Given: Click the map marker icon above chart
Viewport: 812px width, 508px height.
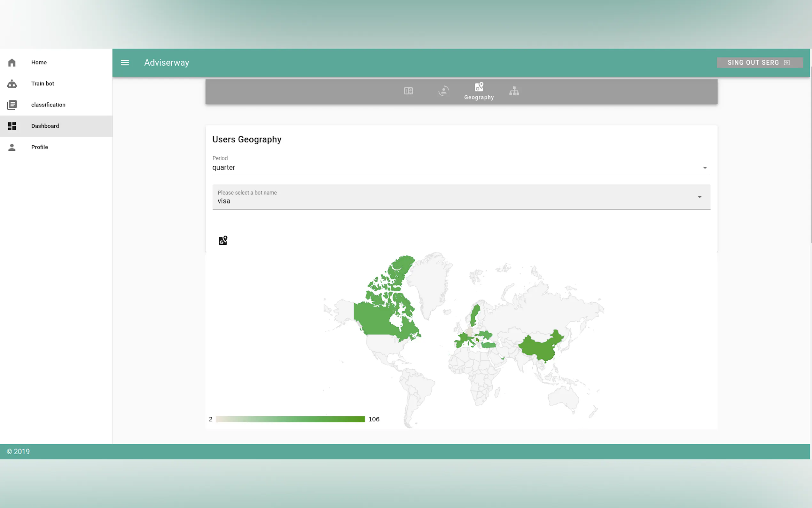Looking at the screenshot, I should tap(223, 240).
